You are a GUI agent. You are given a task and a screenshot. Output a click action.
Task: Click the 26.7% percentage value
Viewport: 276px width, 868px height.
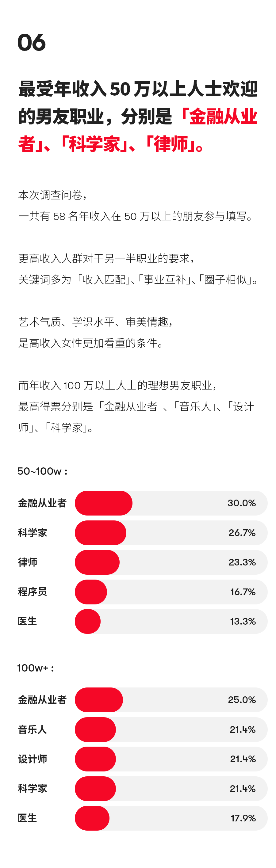[242, 533]
